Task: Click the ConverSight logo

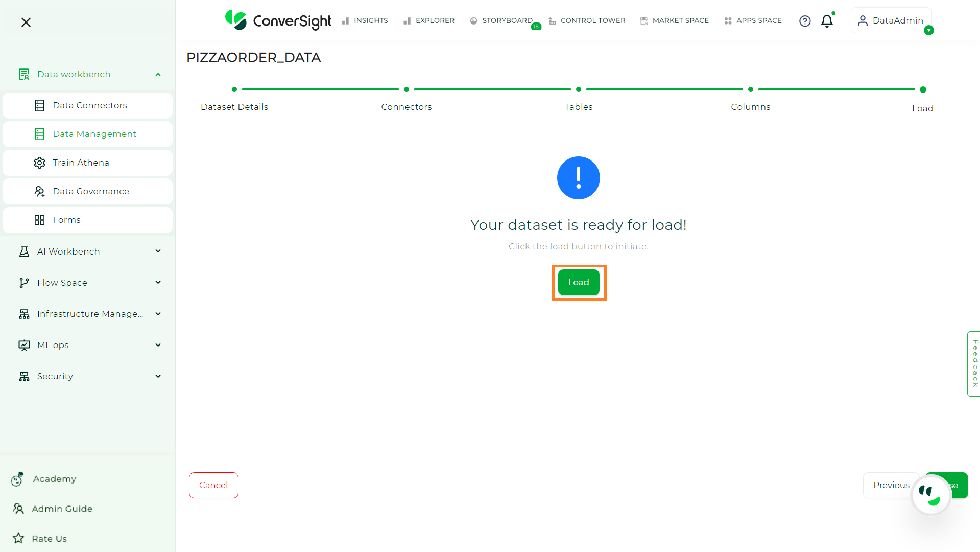Action: tap(278, 20)
